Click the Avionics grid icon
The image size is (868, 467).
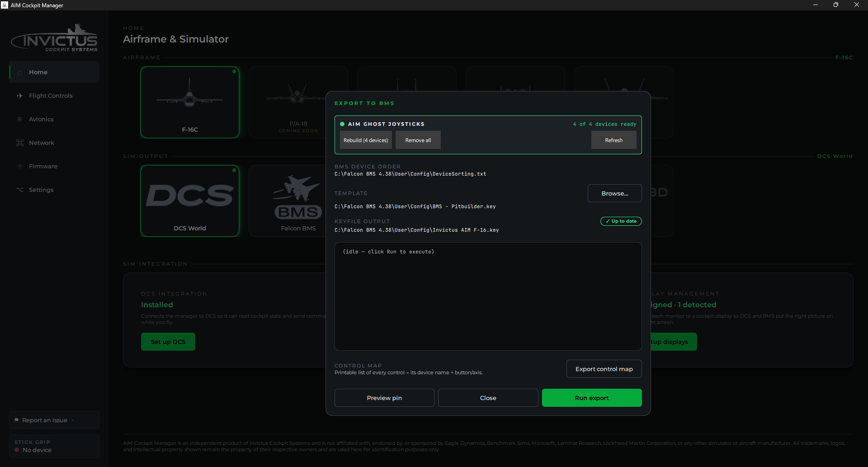click(x=19, y=119)
